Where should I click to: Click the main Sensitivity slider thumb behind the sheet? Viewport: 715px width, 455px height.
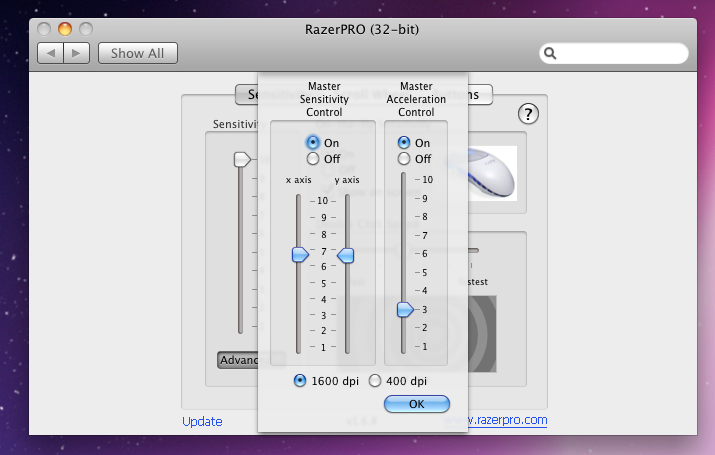point(242,160)
